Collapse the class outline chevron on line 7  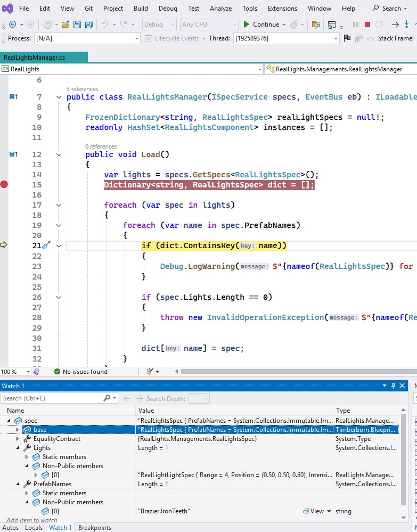pos(59,97)
